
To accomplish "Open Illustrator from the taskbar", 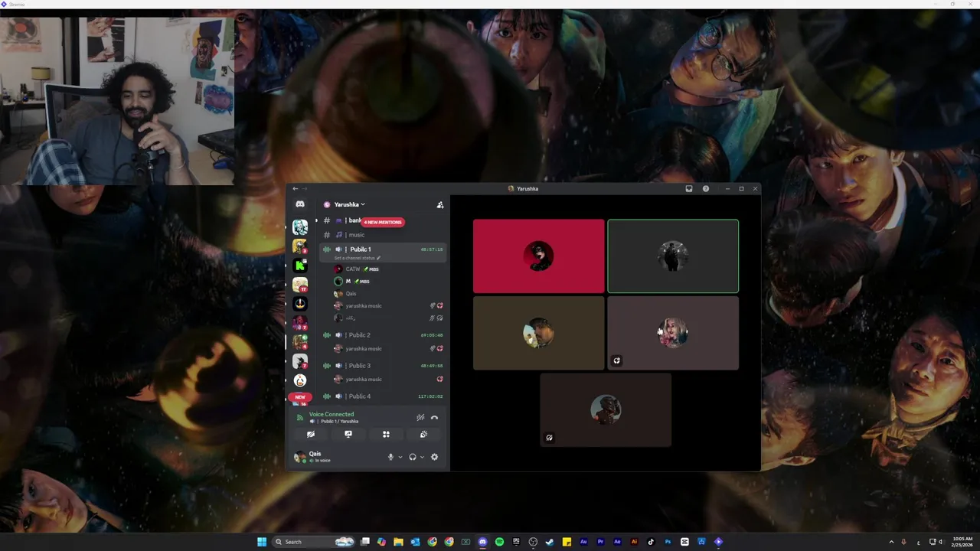I will [634, 542].
